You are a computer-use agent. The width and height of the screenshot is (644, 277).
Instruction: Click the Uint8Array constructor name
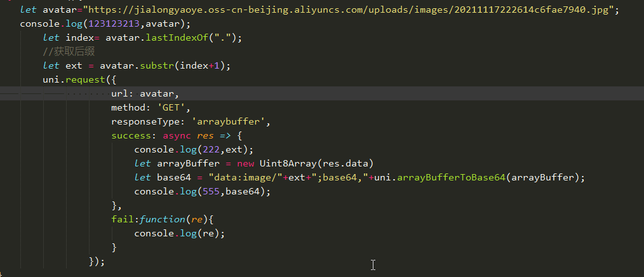288,163
